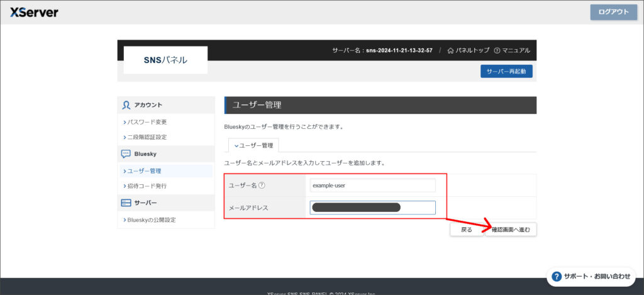The image size is (644, 295).
Task: Click the アカウント person icon in sidebar
Action: tap(126, 105)
